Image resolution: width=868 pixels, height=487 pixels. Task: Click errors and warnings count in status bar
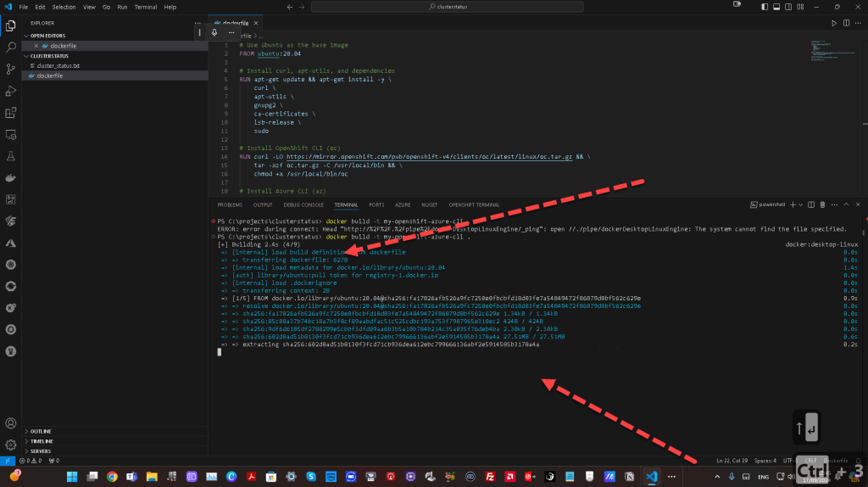click(31, 461)
